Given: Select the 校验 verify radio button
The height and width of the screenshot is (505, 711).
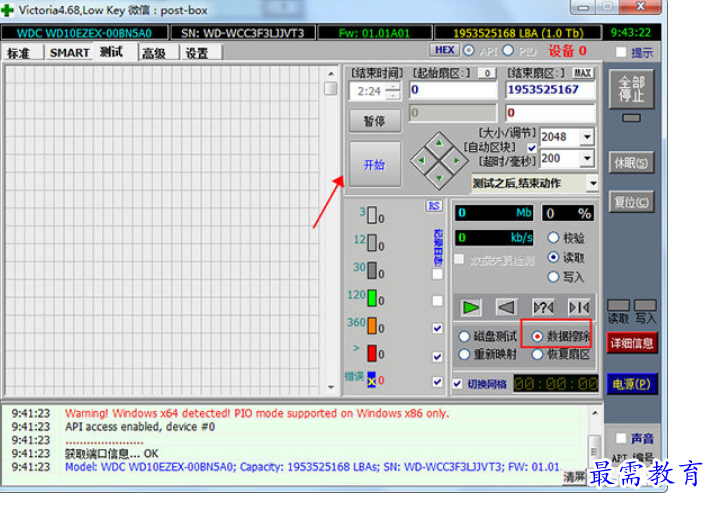Looking at the screenshot, I should [553, 238].
